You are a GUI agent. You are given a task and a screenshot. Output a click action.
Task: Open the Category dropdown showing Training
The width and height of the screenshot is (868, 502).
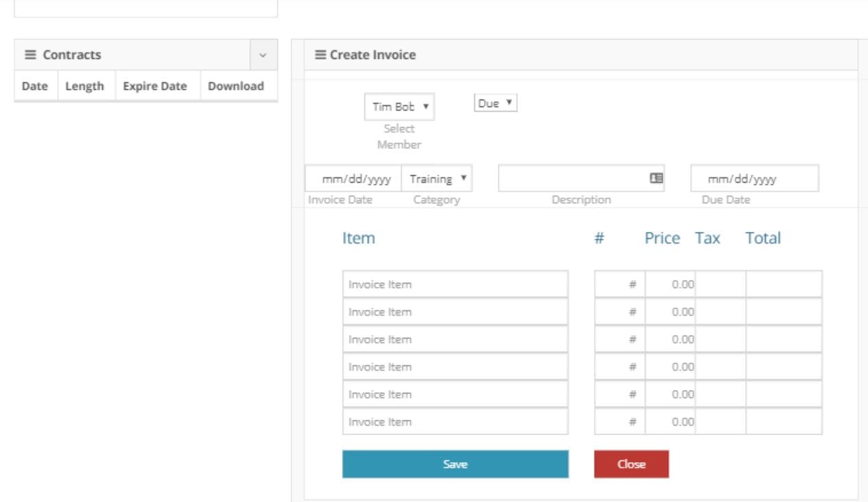click(x=437, y=178)
